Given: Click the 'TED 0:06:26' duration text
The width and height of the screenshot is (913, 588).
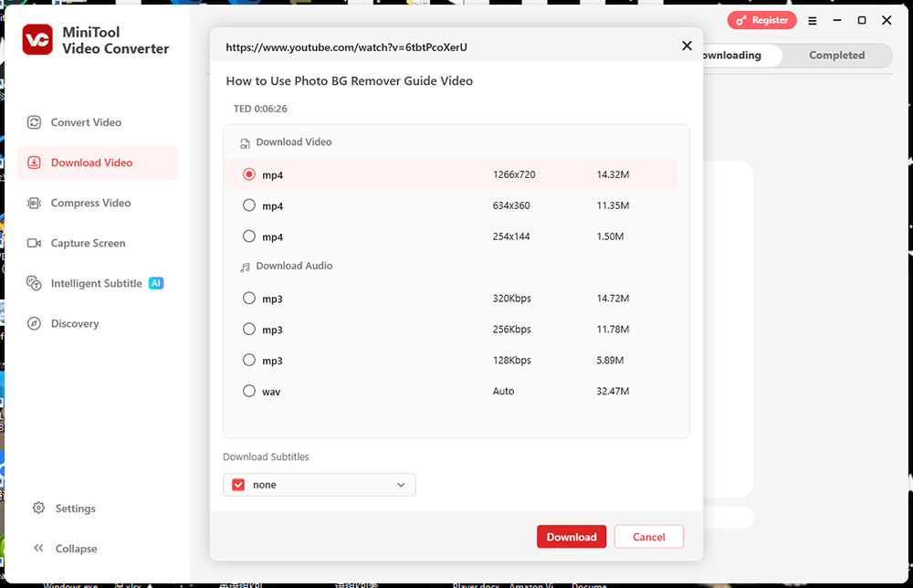Looking at the screenshot, I should point(260,109).
